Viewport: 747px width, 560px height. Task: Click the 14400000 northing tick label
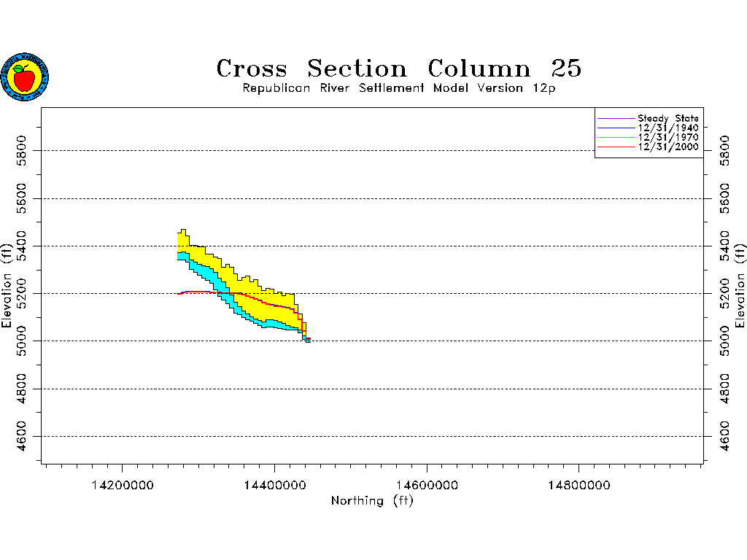point(275,485)
